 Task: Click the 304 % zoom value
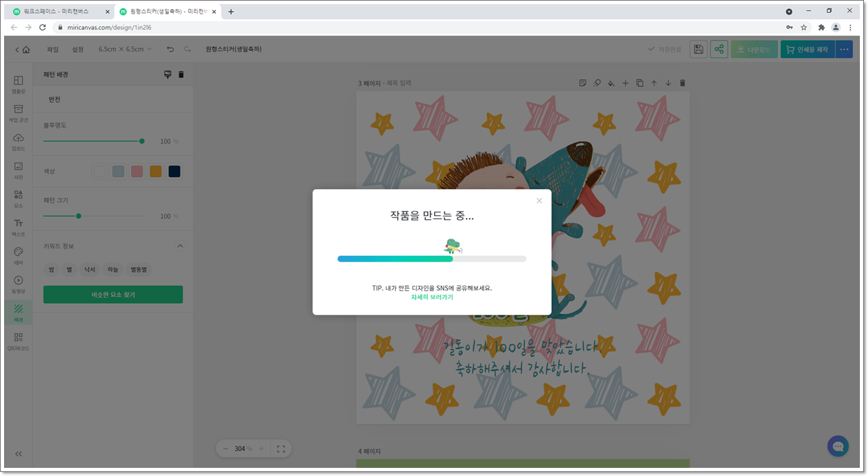point(243,449)
